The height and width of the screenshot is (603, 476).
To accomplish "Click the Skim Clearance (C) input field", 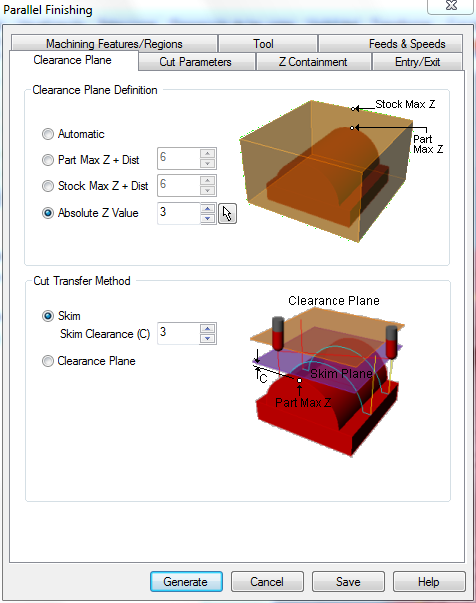I will point(179,333).
